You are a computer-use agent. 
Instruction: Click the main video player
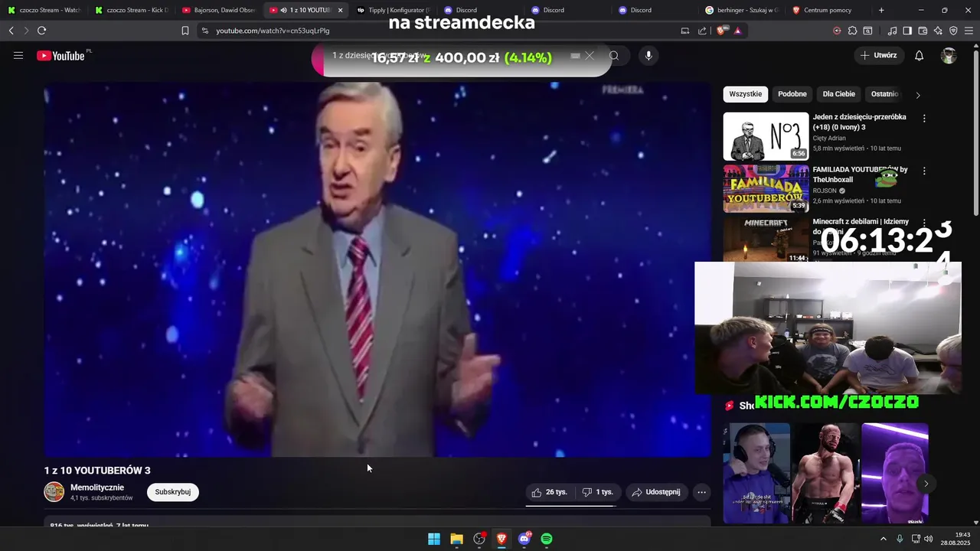pos(377,269)
